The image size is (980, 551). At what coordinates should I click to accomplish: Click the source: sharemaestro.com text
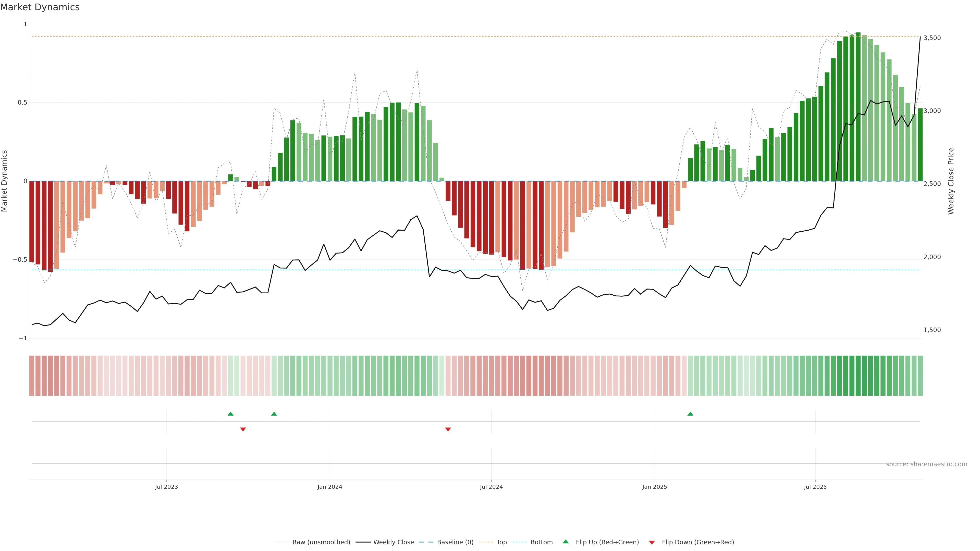coord(926,464)
